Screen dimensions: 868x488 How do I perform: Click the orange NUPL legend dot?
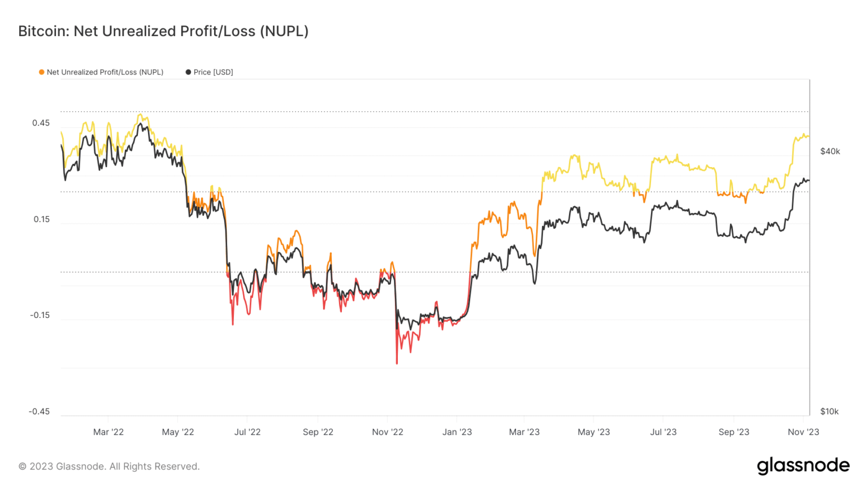41,72
